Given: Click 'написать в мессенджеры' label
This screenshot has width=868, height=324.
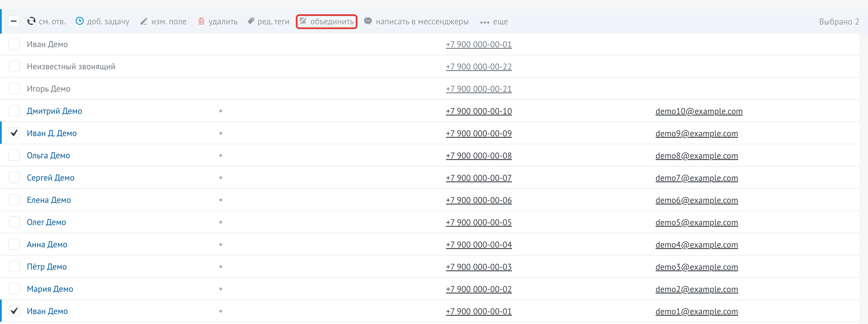Looking at the screenshot, I should (x=422, y=21).
